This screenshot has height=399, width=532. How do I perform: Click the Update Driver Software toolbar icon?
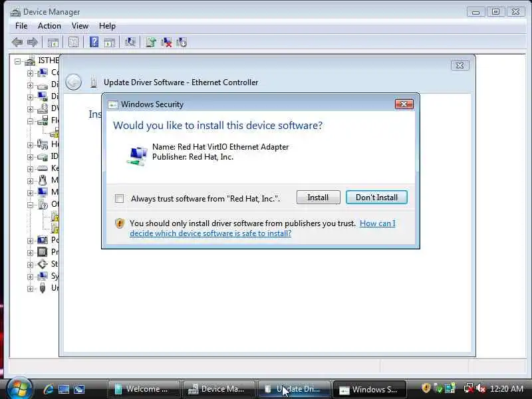click(x=151, y=43)
